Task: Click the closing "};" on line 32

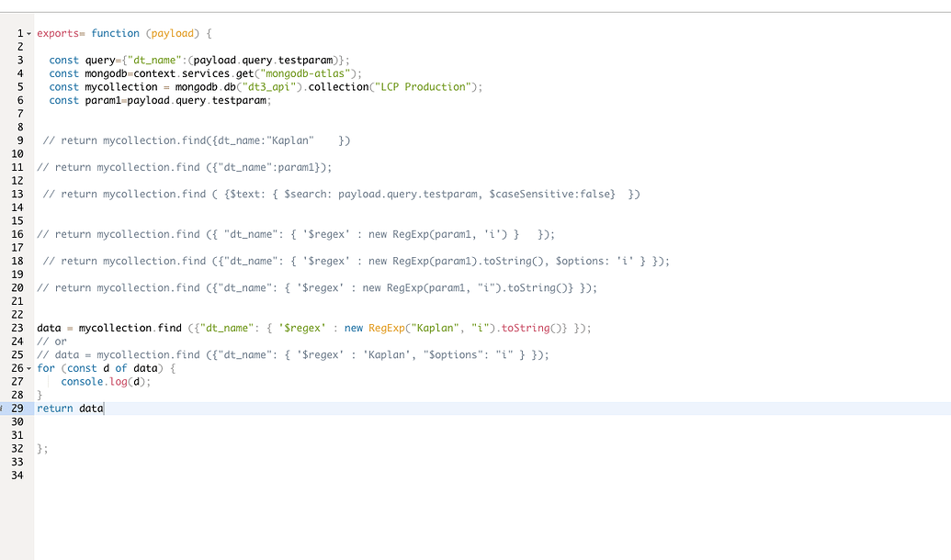Action: (x=42, y=449)
